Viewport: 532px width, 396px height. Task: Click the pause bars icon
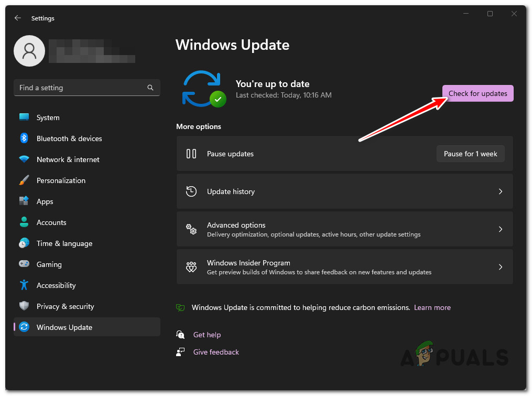pyautogui.click(x=191, y=154)
